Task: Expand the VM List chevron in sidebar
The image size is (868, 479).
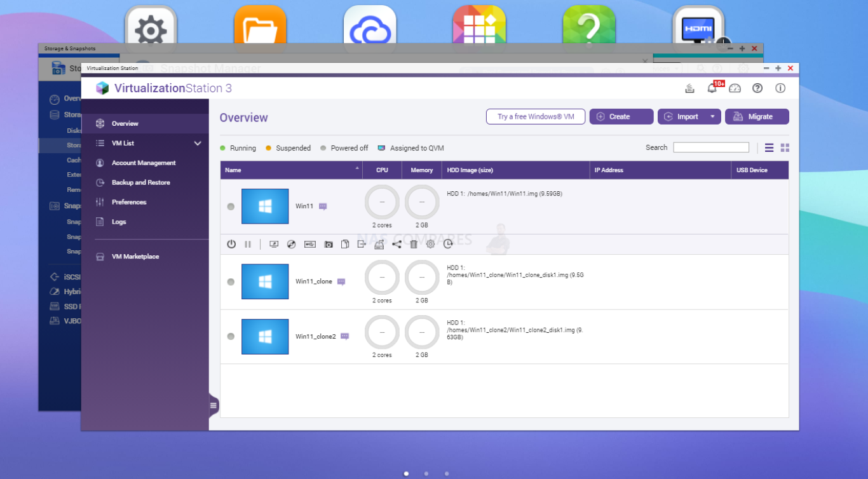Action: point(198,144)
